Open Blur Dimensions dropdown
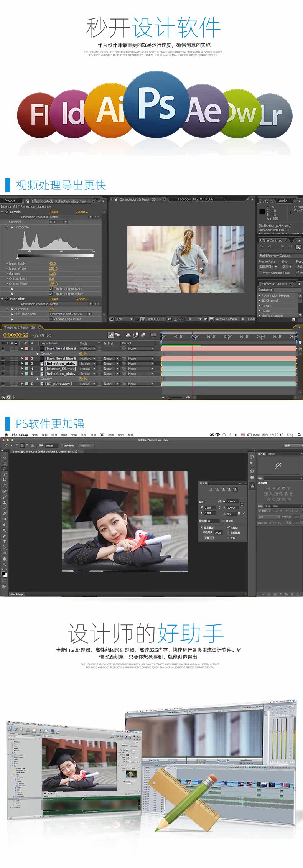Image resolution: width=303 pixels, height=868 pixels. (70, 314)
